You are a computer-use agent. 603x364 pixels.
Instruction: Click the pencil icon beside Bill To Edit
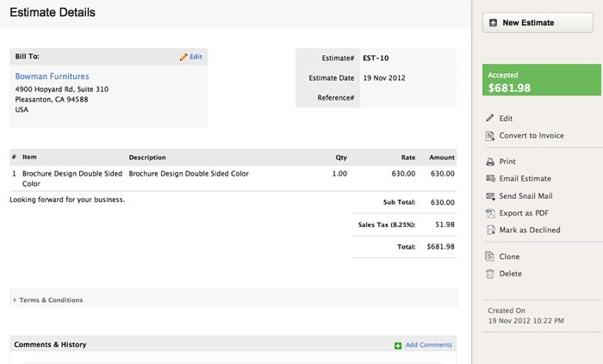[183, 57]
